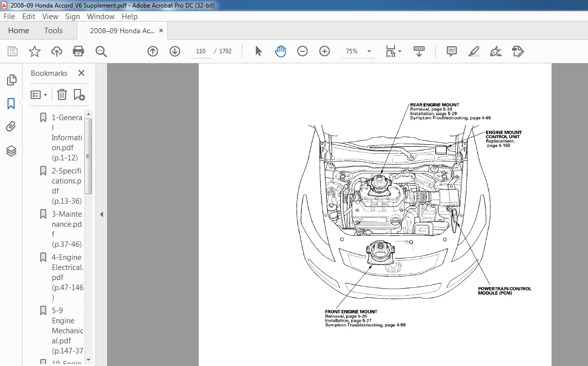The height and width of the screenshot is (366, 588).
Task: Toggle the Bookmarks panel icon
Action: pyautogui.click(x=11, y=104)
